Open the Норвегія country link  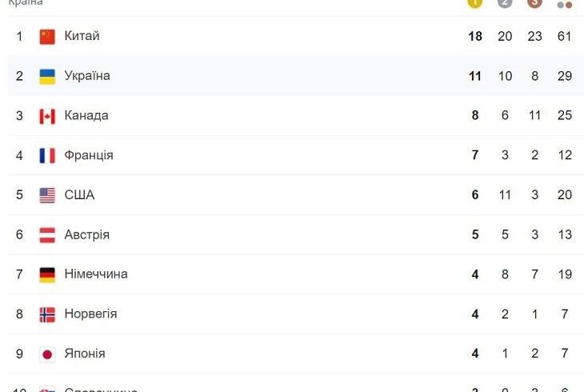point(90,314)
